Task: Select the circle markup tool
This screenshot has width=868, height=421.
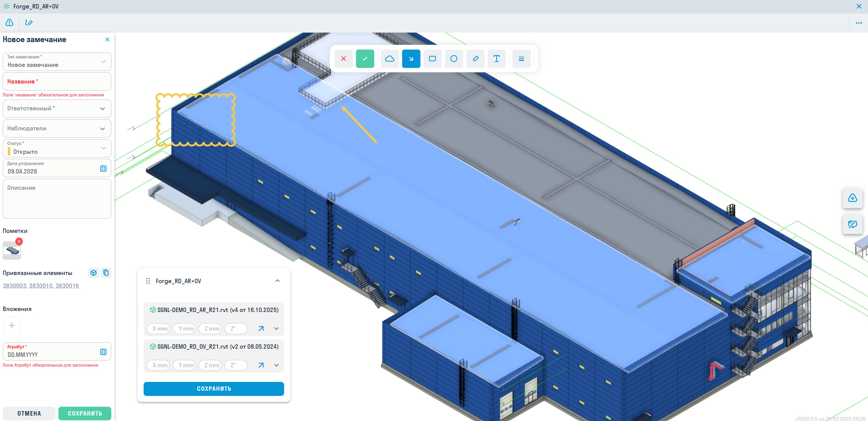Action: pyautogui.click(x=454, y=59)
